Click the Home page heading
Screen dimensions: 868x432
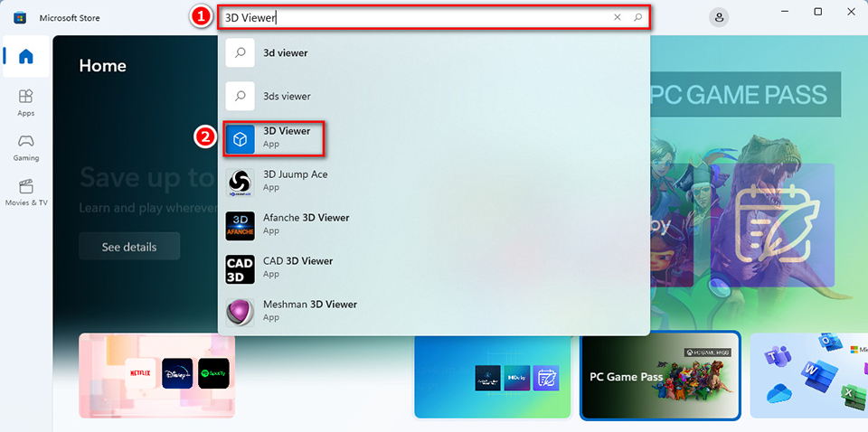click(x=102, y=66)
